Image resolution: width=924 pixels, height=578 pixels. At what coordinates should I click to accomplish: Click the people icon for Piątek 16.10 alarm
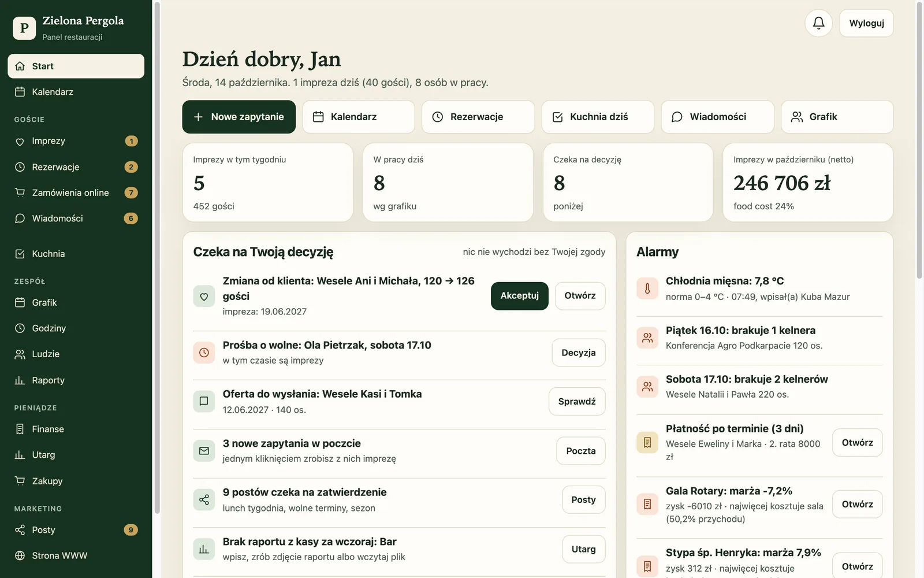647,338
